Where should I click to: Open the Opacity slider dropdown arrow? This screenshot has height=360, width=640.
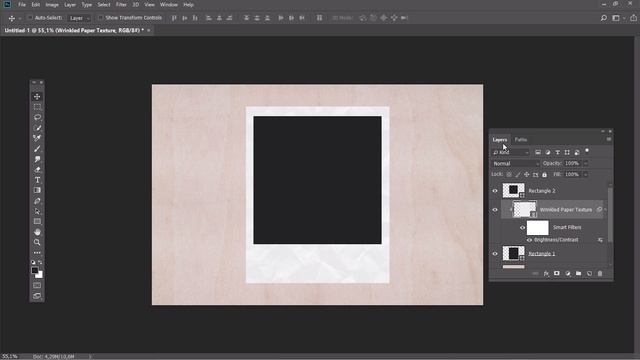pos(586,164)
